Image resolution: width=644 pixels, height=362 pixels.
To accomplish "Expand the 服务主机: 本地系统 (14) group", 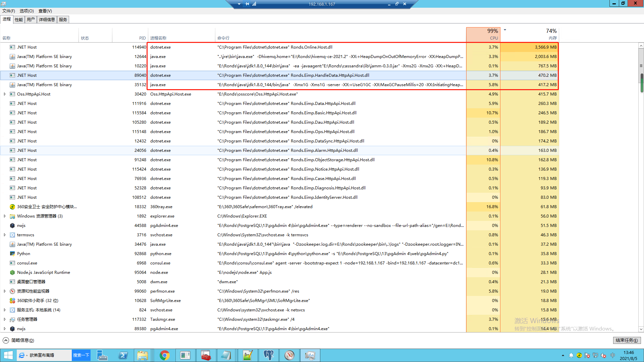I will tap(5, 310).
